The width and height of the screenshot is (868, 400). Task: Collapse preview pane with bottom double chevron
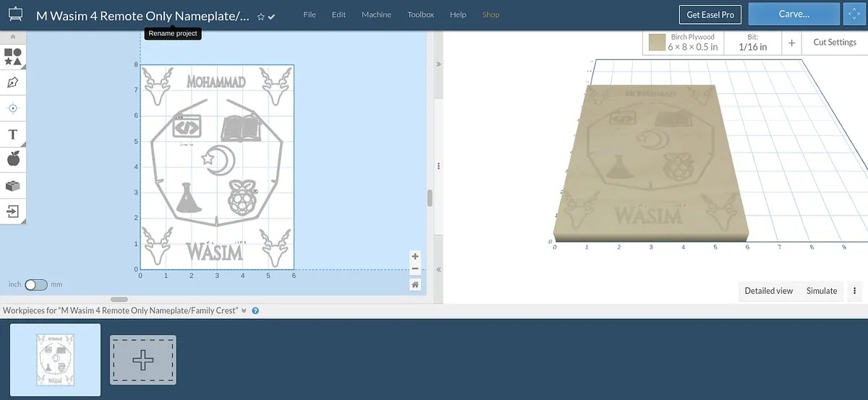point(438,269)
